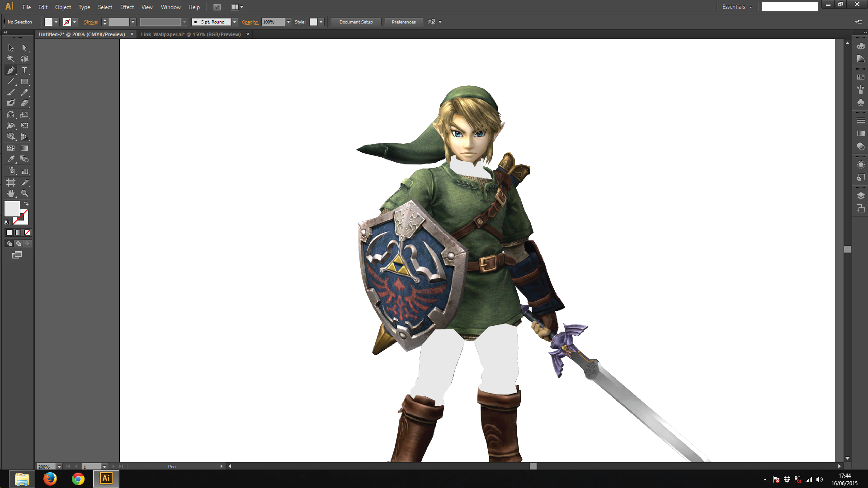Choose the Gradient tool
This screenshot has height=488, width=868.
click(x=24, y=148)
